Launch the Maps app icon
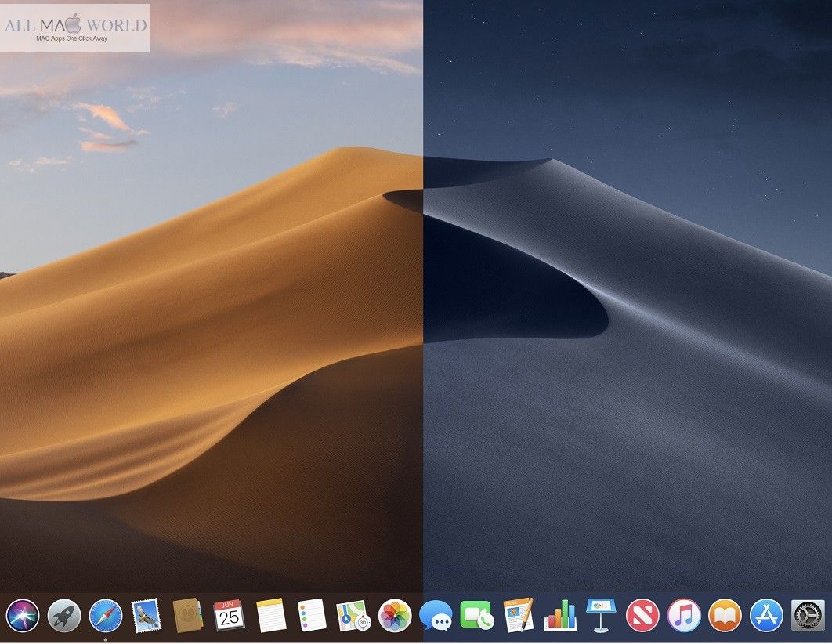Screen dimensions: 832x644 click(353, 615)
